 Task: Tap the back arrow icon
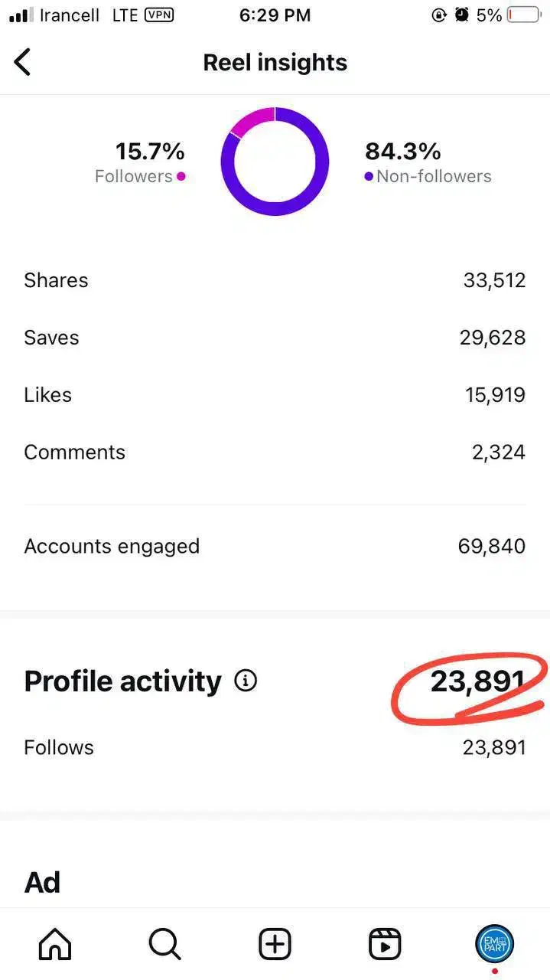point(23,62)
